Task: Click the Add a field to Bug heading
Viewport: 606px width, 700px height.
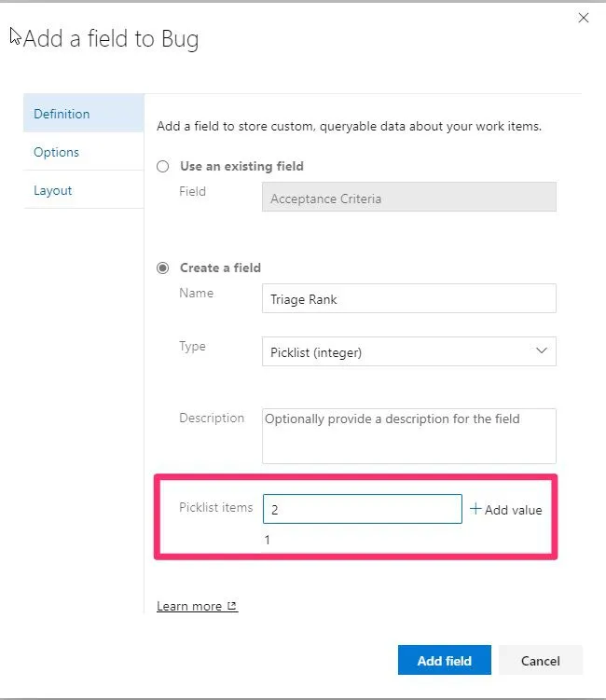Action: coord(111,39)
